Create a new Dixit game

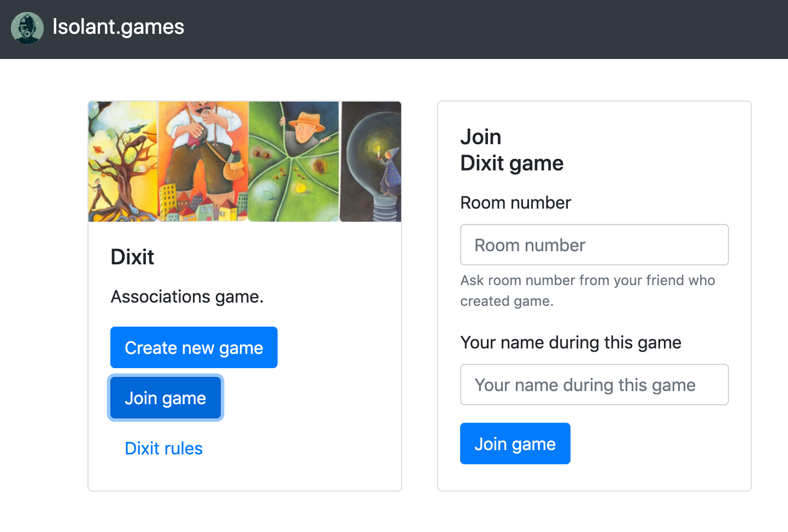(194, 347)
